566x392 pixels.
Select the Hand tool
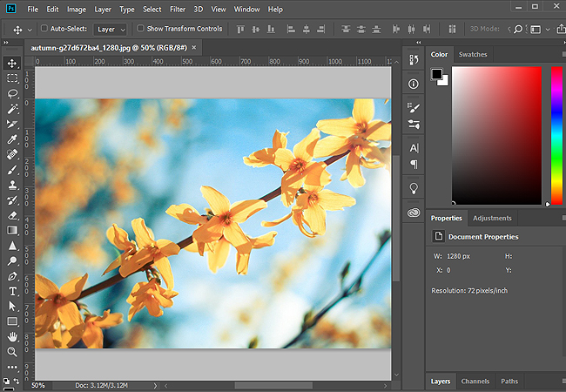coord(12,336)
